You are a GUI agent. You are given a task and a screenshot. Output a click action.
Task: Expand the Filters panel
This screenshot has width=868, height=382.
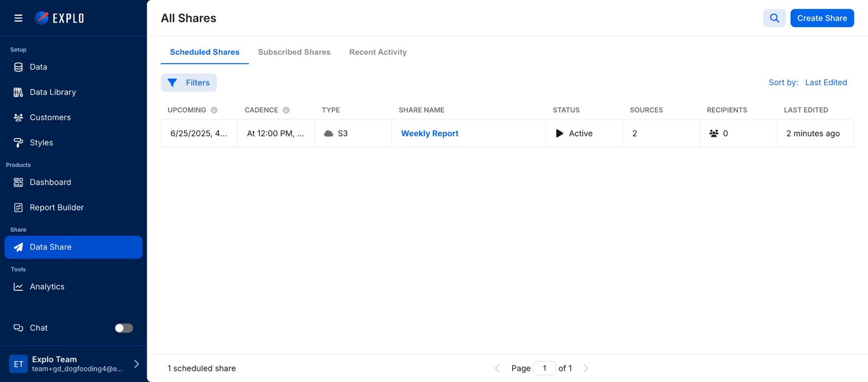189,83
